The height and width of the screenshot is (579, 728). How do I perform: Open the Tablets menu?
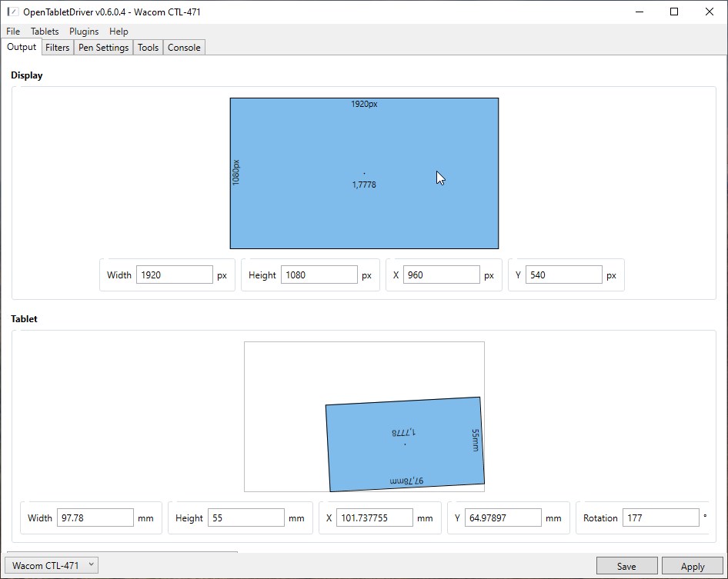click(x=45, y=32)
